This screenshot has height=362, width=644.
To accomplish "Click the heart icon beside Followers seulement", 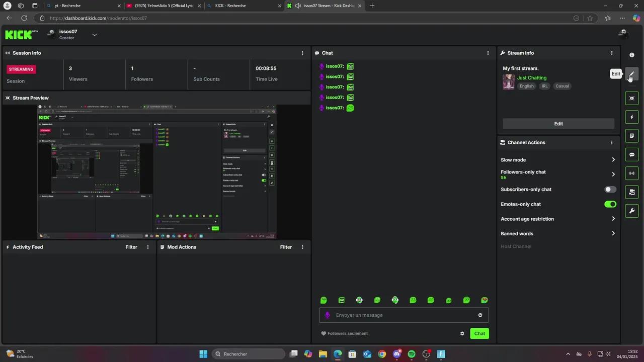I will pyautogui.click(x=324, y=333).
